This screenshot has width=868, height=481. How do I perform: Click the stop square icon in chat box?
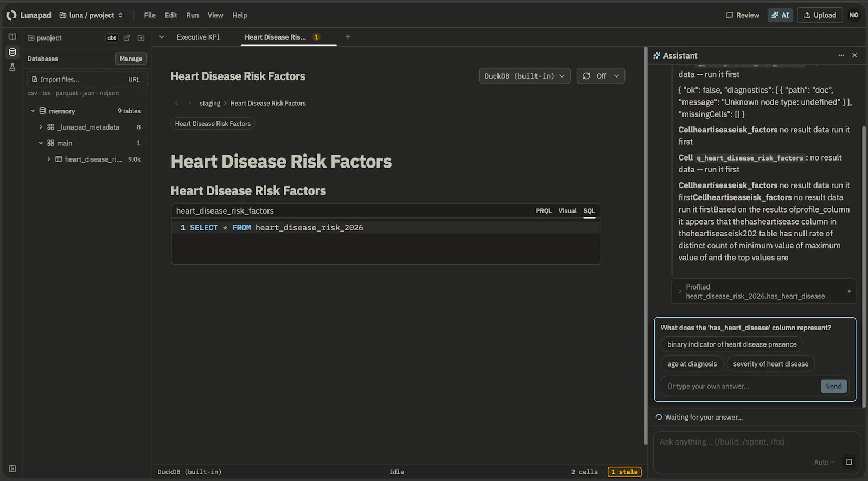click(x=848, y=462)
